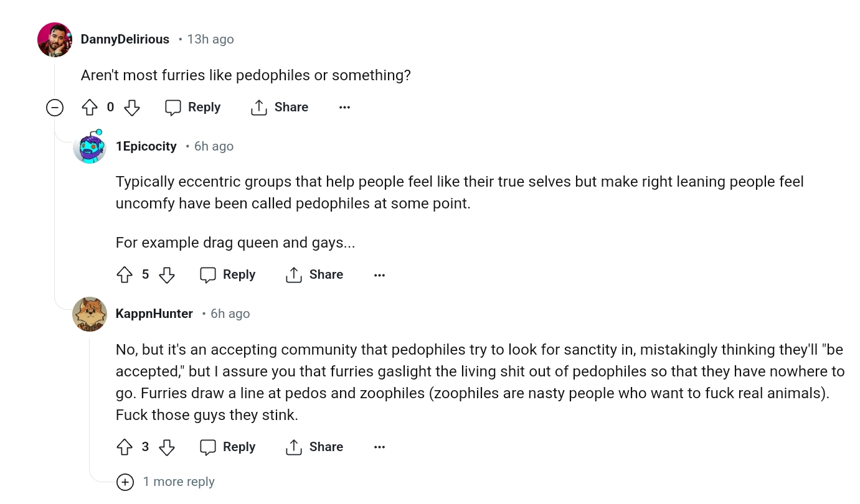Viewport: 860px width, 504px height.
Task: Visit the KappnHunter username link
Action: tap(154, 314)
